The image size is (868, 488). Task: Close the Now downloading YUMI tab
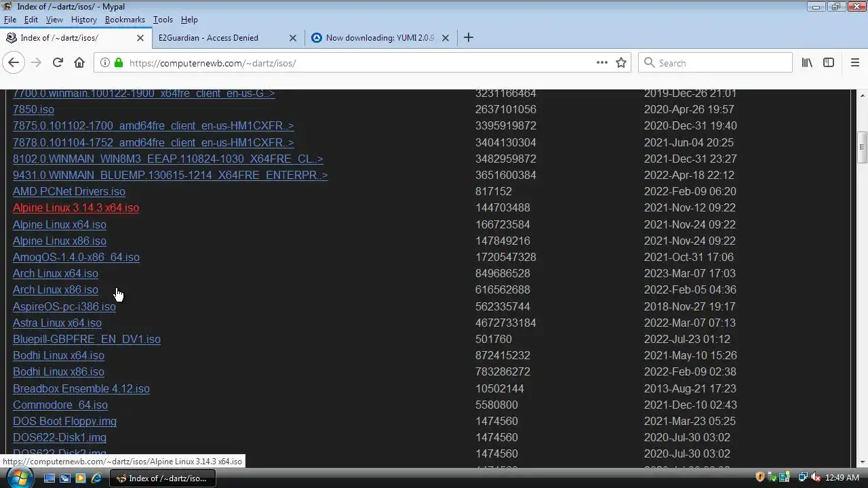pyautogui.click(x=446, y=38)
